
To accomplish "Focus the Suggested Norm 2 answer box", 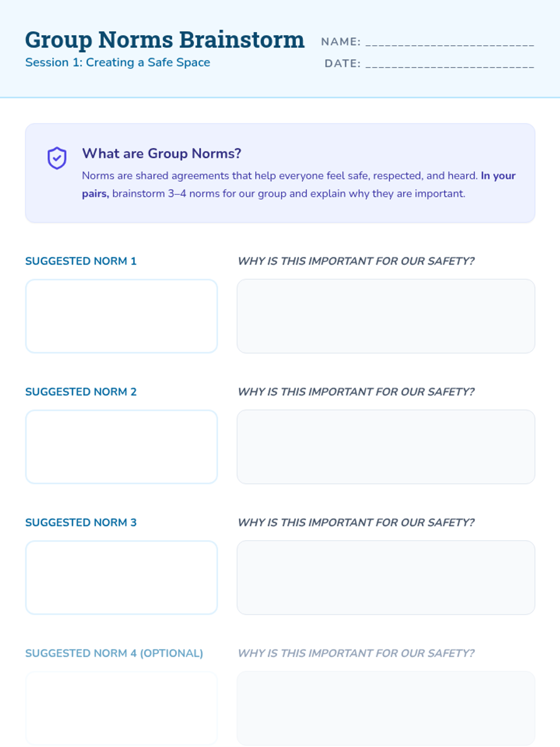I will tap(121, 447).
